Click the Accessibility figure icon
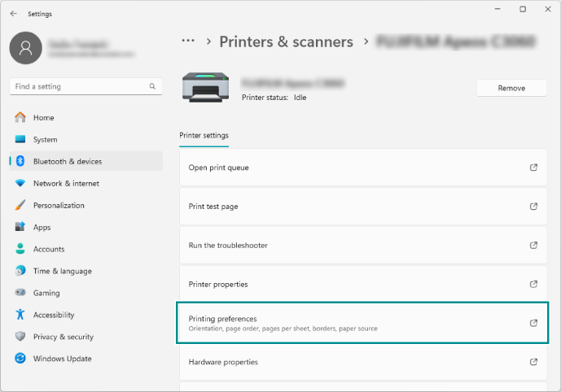The height and width of the screenshot is (392, 561). (20, 316)
